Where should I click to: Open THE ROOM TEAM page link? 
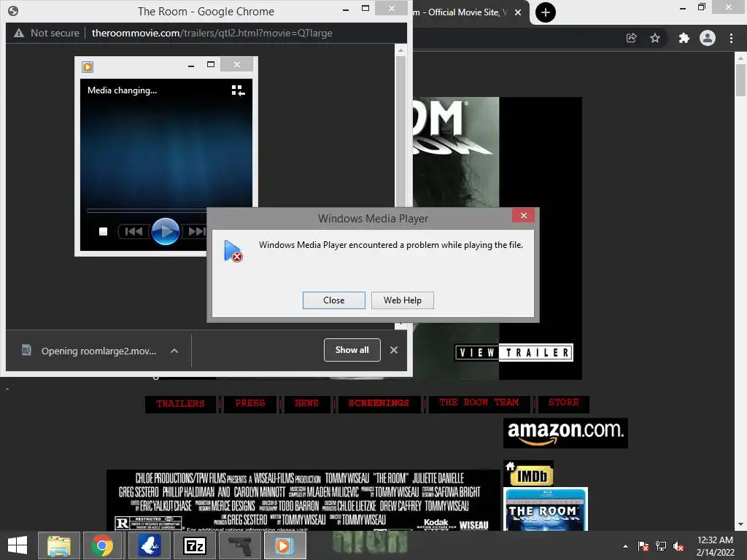479,402
